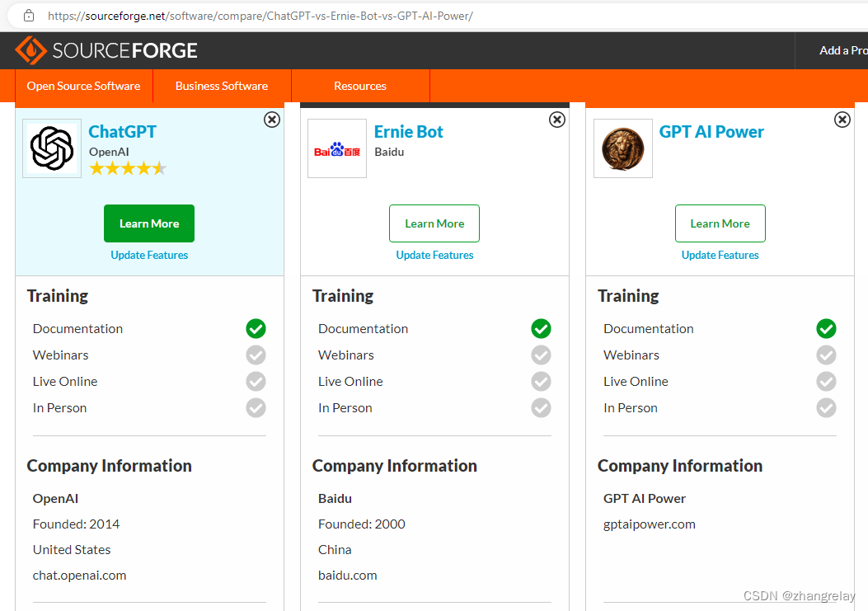This screenshot has height=611, width=868.
Task: Click 'China' text under Baidu
Action: pos(335,549)
